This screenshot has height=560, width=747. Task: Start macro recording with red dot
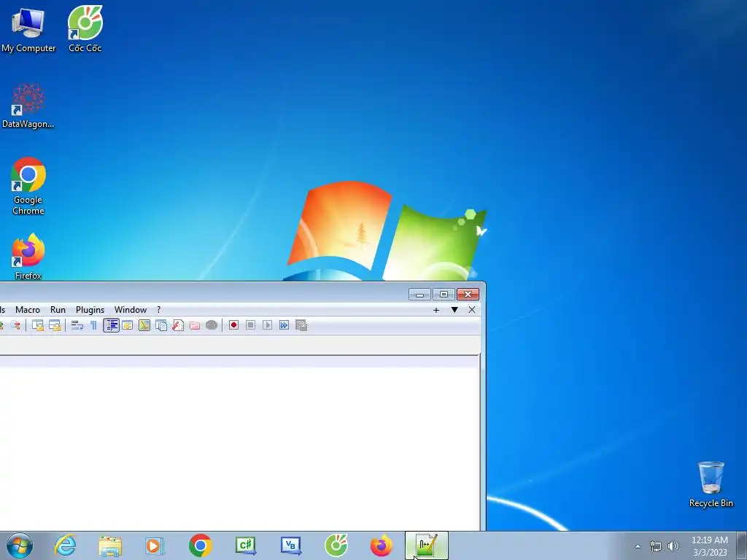(x=233, y=325)
